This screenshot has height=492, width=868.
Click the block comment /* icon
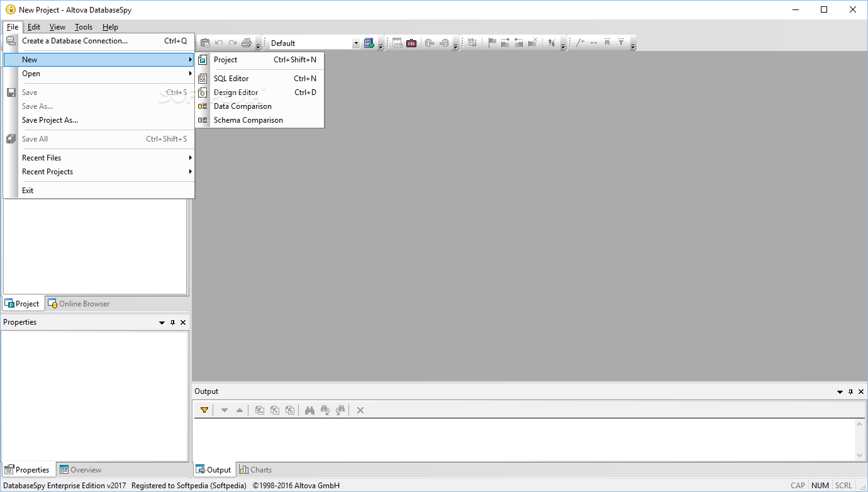581,43
